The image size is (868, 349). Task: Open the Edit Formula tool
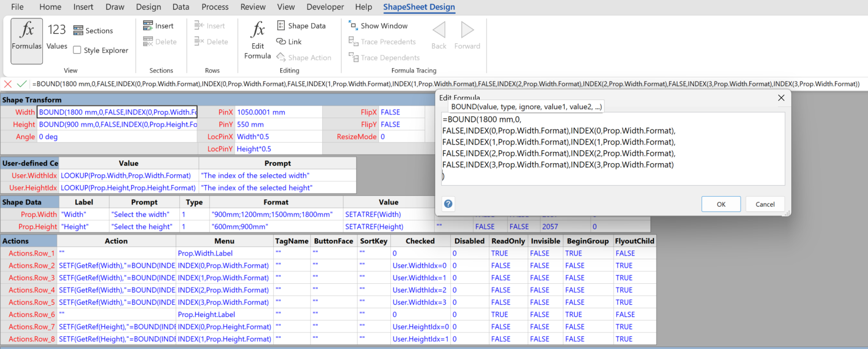pos(257,40)
